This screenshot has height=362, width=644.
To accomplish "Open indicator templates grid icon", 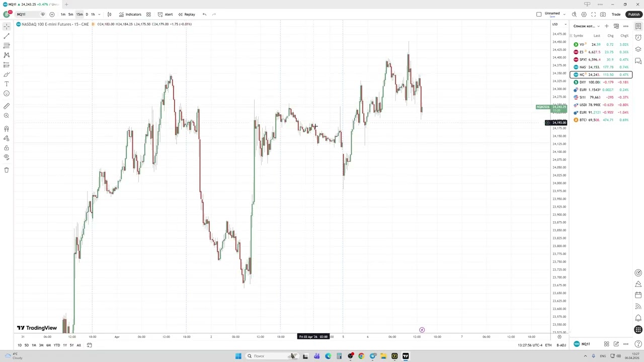I will [x=148, y=15].
